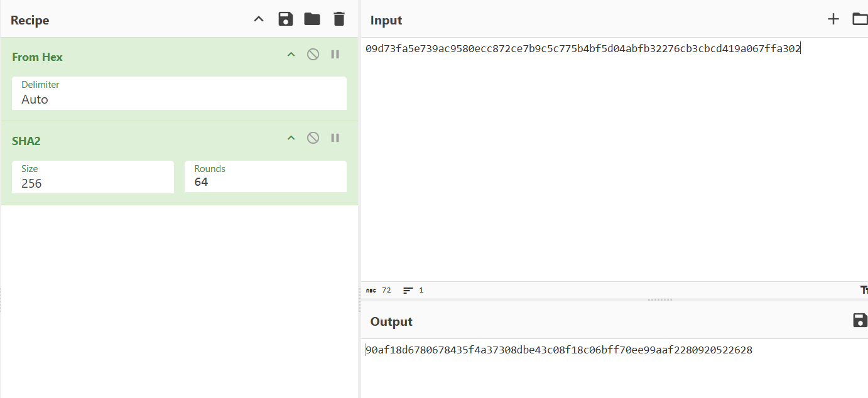Add a new input tab

click(x=833, y=19)
